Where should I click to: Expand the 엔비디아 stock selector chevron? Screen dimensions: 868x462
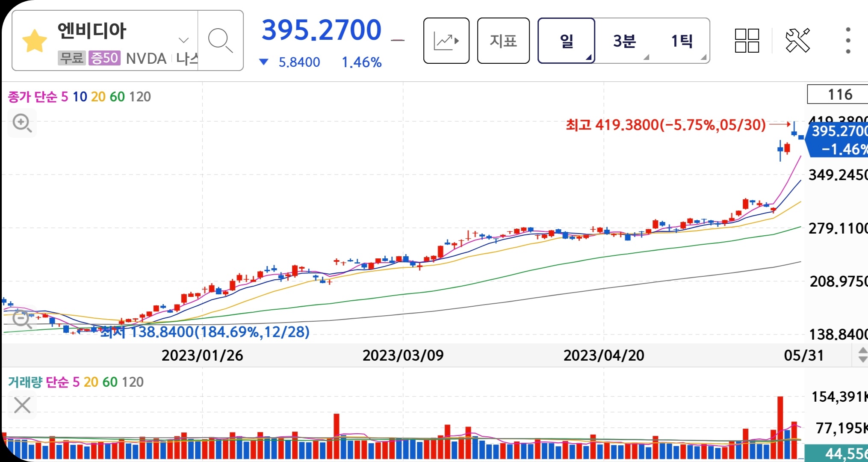pyautogui.click(x=183, y=41)
